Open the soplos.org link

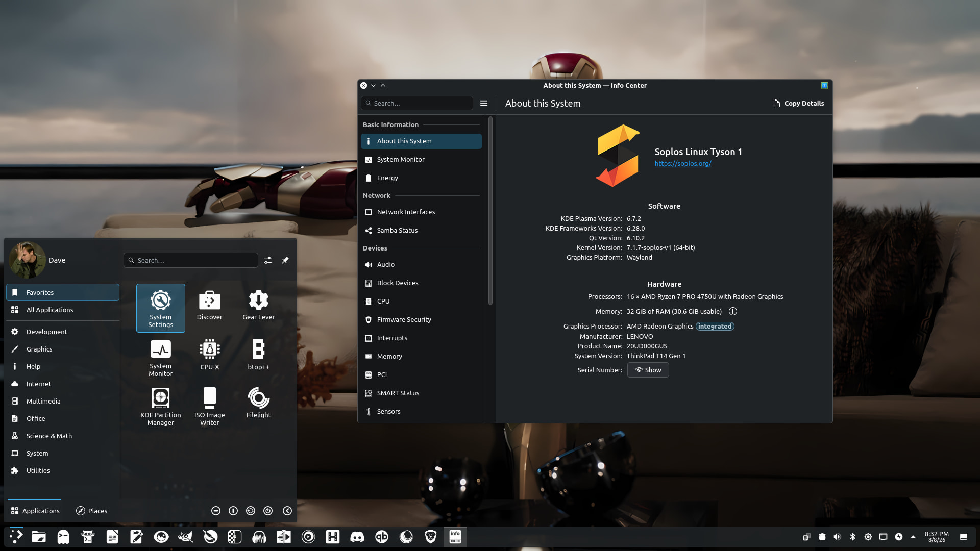683,163
